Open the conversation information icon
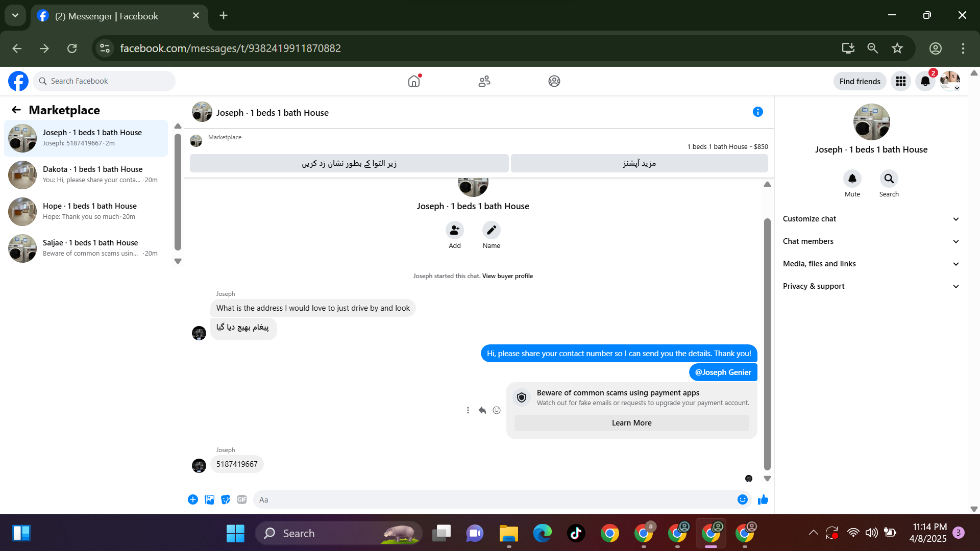Viewport: 980px width, 551px height. click(x=757, y=112)
